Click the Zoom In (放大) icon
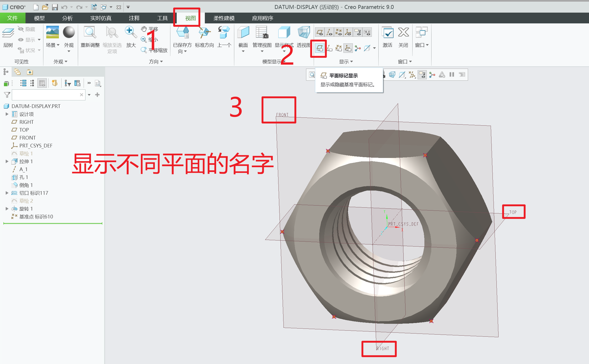Viewport: 589px width, 364px height. [x=131, y=33]
